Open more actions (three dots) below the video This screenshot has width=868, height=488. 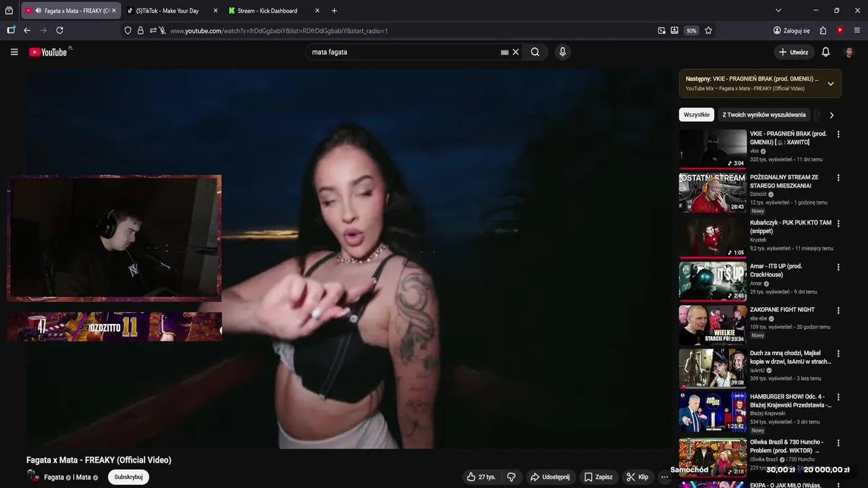[x=665, y=477]
